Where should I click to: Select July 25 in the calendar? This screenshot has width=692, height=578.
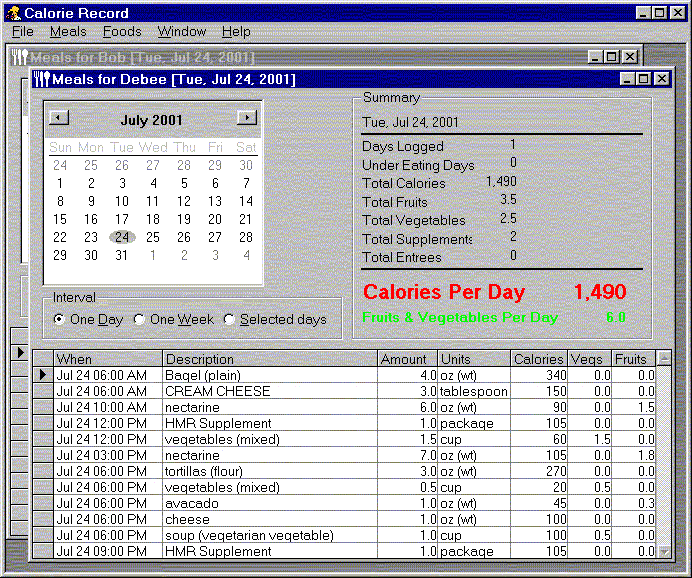153,237
